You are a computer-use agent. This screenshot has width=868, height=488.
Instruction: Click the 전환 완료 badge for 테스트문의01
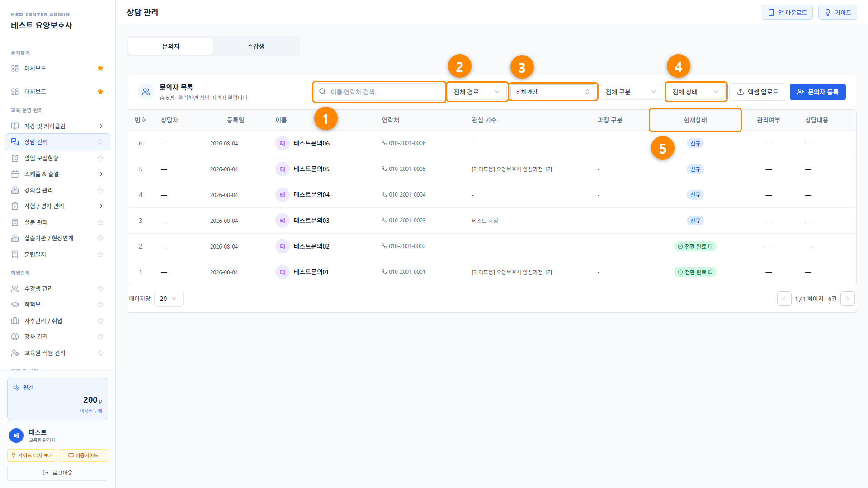coord(695,272)
